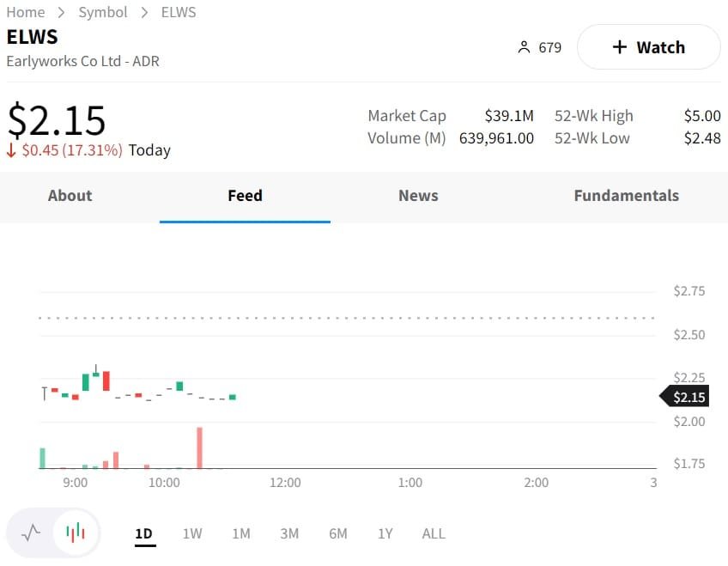Open the Symbol breadcrumb link
This screenshot has width=728, height=566.
tap(103, 12)
